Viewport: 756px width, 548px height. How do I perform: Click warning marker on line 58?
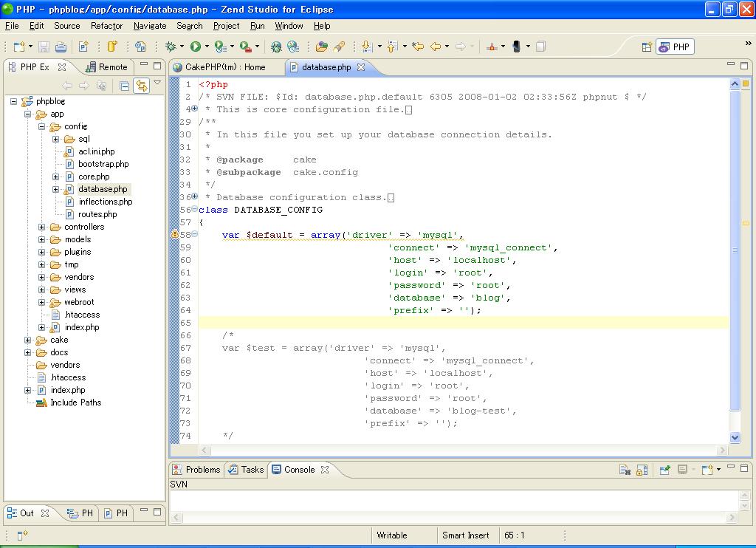(175, 235)
